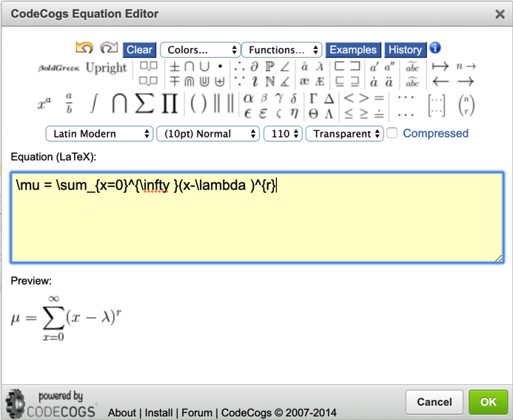Insert integral symbol

94,103
